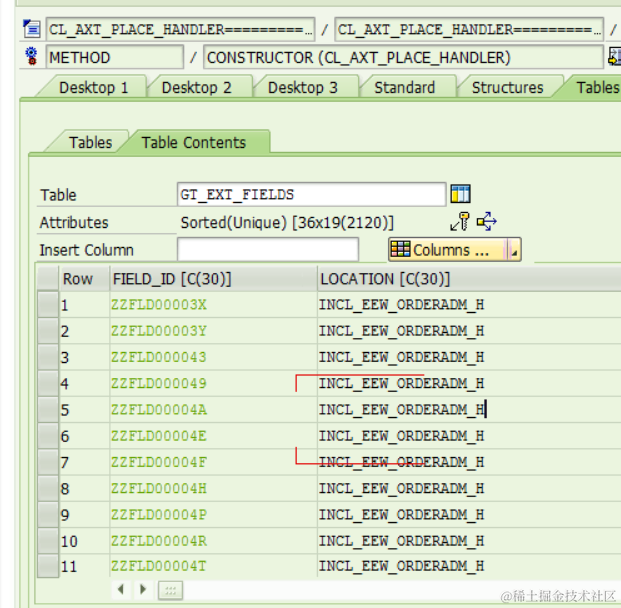Screen dimensions: 621x608
Task: Click field ID ZZFLD00004R
Action: (158, 541)
